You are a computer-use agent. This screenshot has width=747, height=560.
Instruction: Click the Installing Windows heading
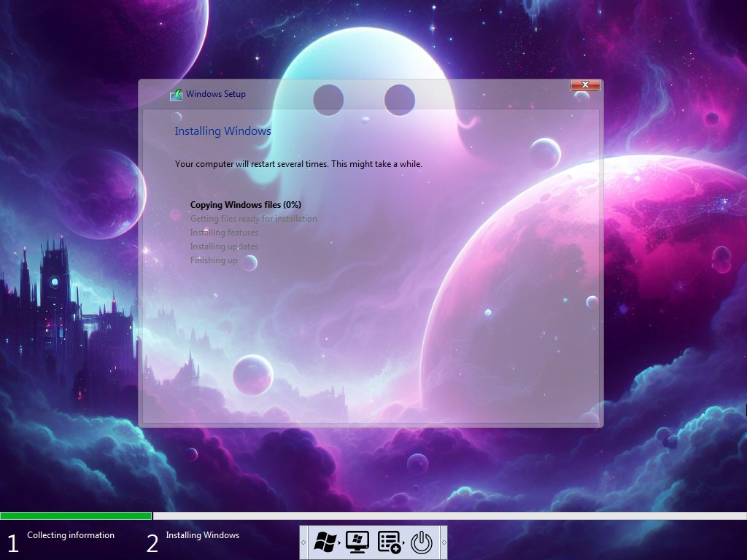point(222,131)
